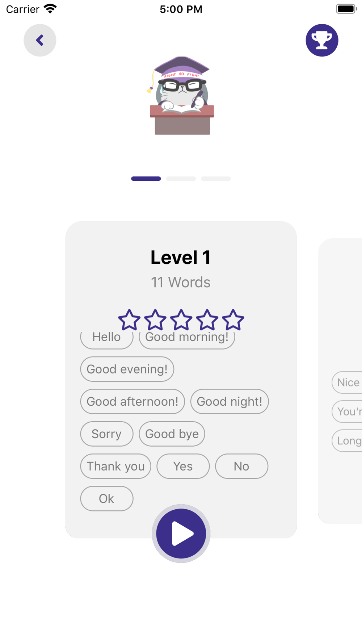Select the "Sorry" word chip
Image resolution: width=362 pixels, height=644 pixels.
pos(107,434)
